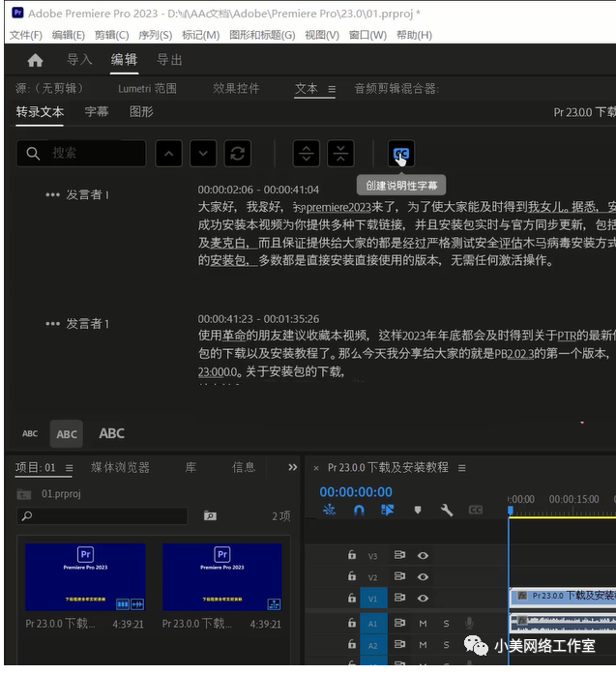Image resolution: width=616 pixels, height=674 pixels.
Task: Open 窗口(W) menu
Action: 367,35
